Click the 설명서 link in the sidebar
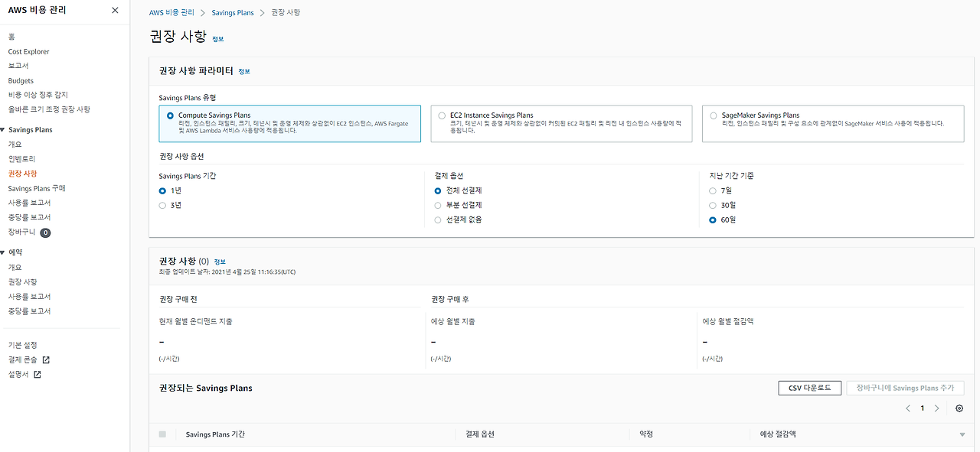 click(x=24, y=374)
